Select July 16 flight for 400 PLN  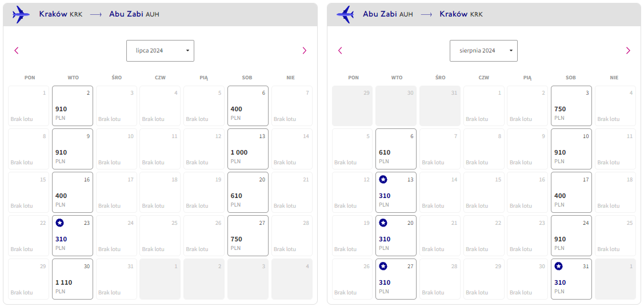[x=73, y=192]
